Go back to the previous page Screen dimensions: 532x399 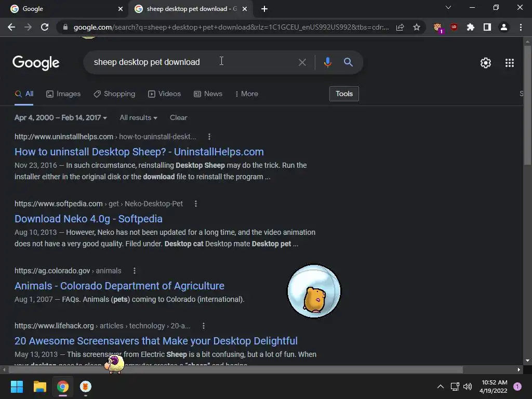pyautogui.click(x=11, y=27)
